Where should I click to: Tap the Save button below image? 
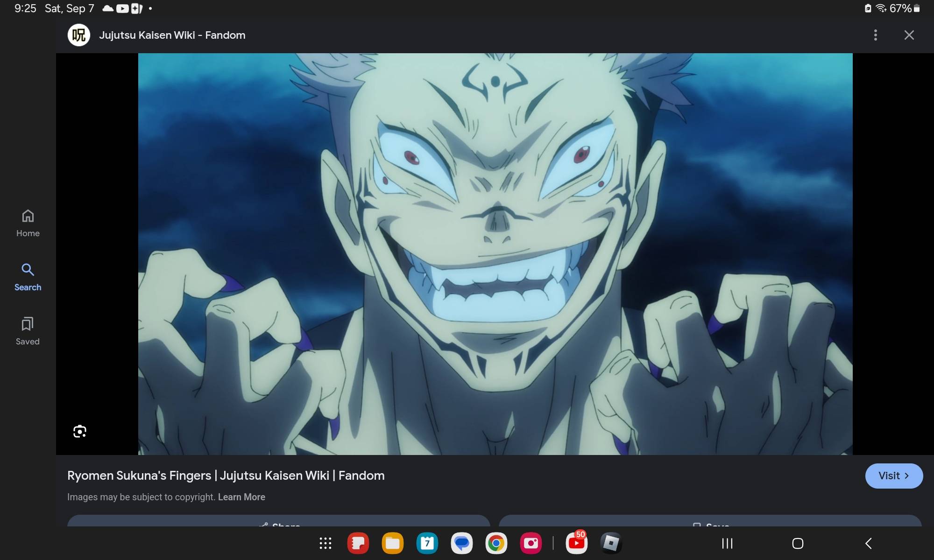point(710,521)
